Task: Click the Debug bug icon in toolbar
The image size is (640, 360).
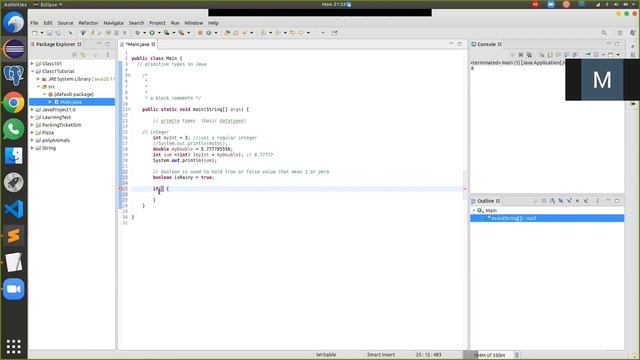Action: click(138, 33)
